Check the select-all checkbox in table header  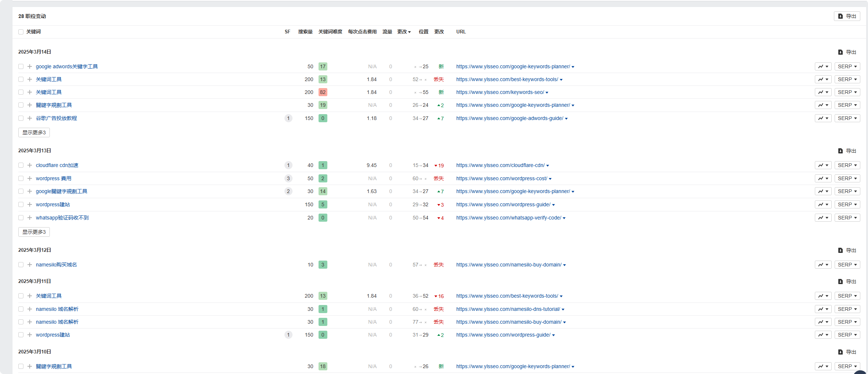21,32
